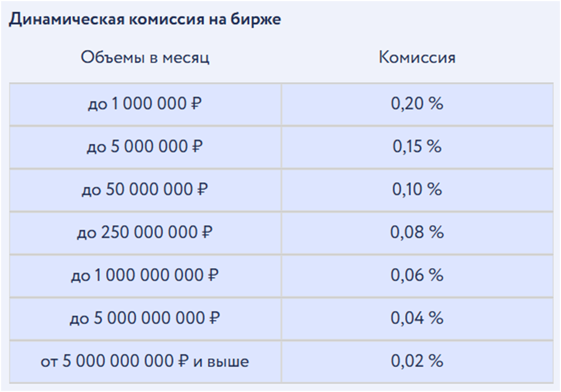Click the 0,08 % commission cell
This screenshot has width=561, height=392.
[x=417, y=233]
